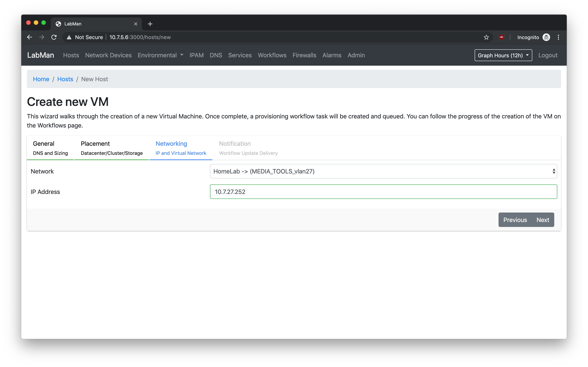Open the uBlock Origin extension icon

pyautogui.click(x=501, y=37)
